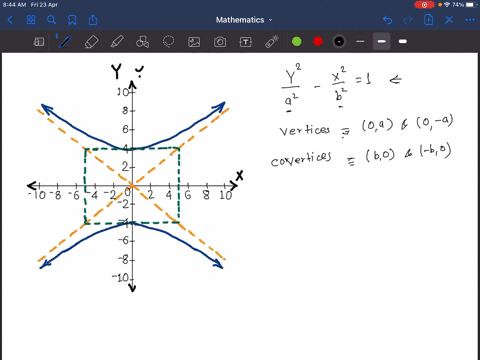Redo the last action
Screen dimensions: 480x360
pyautogui.click(x=408, y=20)
